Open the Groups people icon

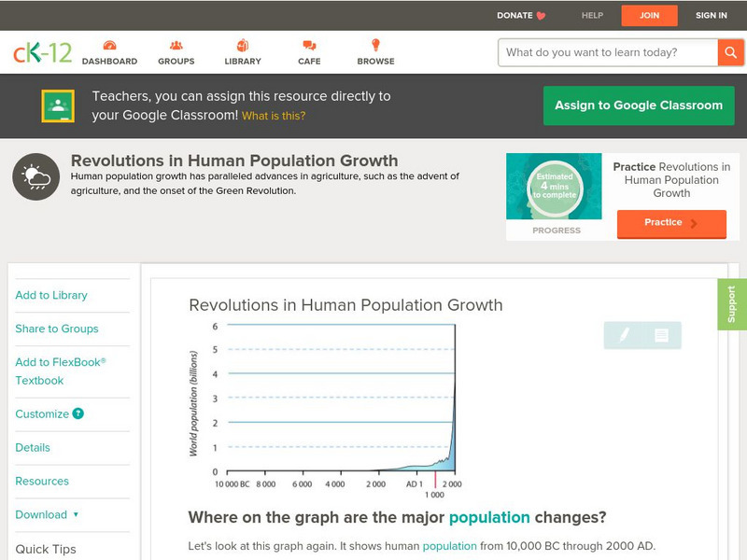[176, 45]
